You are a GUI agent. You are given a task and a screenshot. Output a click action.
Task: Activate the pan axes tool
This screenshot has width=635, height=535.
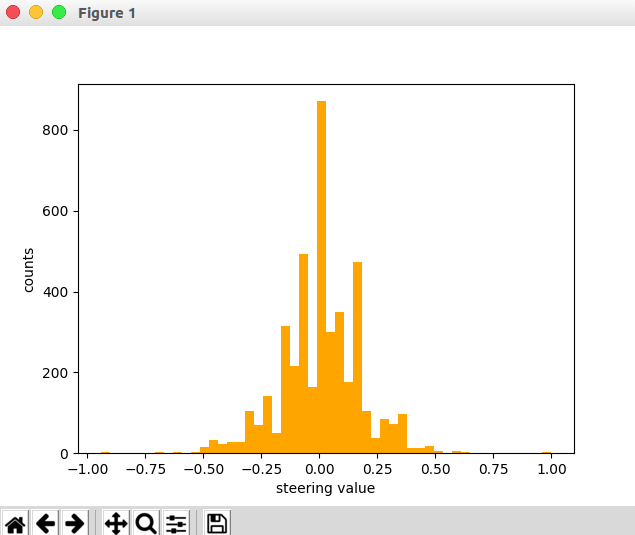click(x=116, y=523)
